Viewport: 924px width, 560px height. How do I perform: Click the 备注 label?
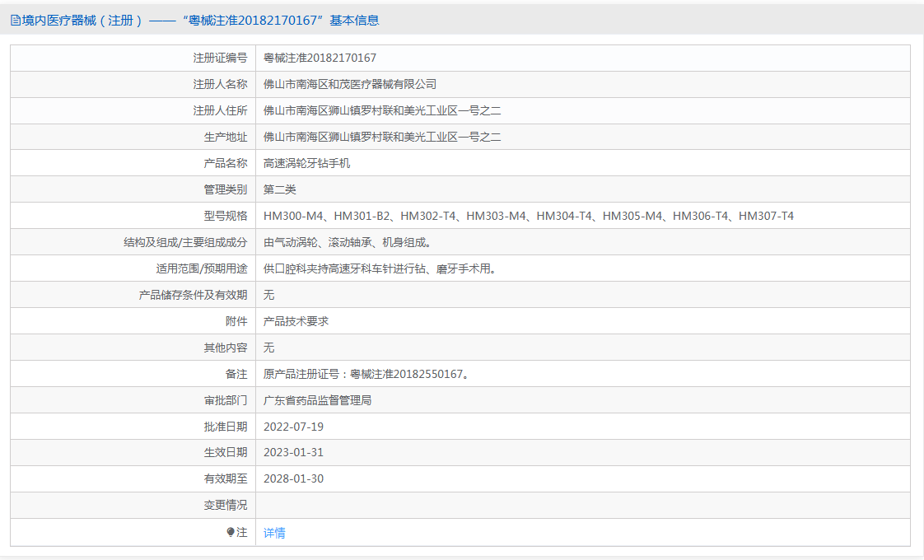click(236, 374)
